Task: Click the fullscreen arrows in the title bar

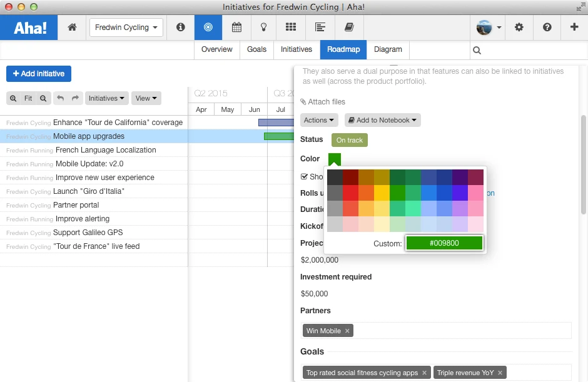Action: coord(581,7)
